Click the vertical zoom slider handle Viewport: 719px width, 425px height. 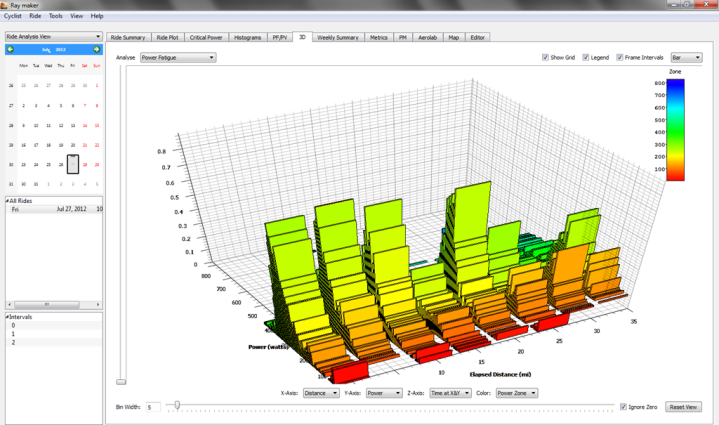coord(121,381)
